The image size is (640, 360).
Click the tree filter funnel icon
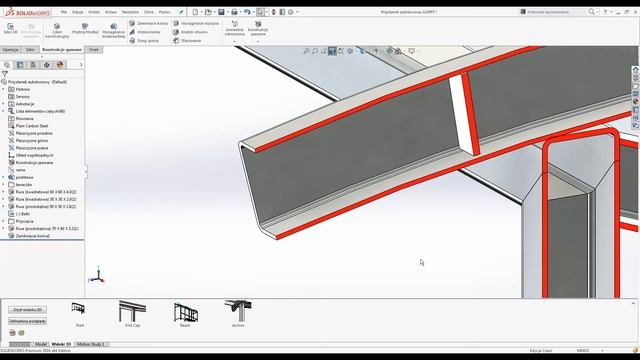tap(4, 74)
